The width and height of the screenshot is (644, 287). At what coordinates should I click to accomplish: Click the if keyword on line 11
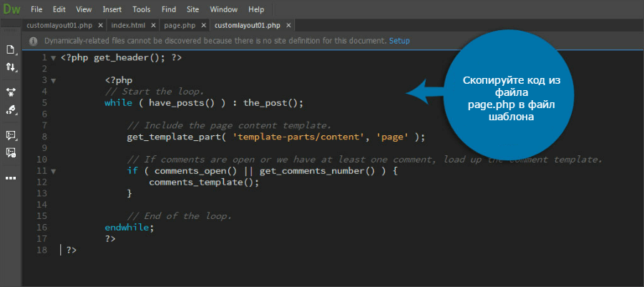[132, 171]
